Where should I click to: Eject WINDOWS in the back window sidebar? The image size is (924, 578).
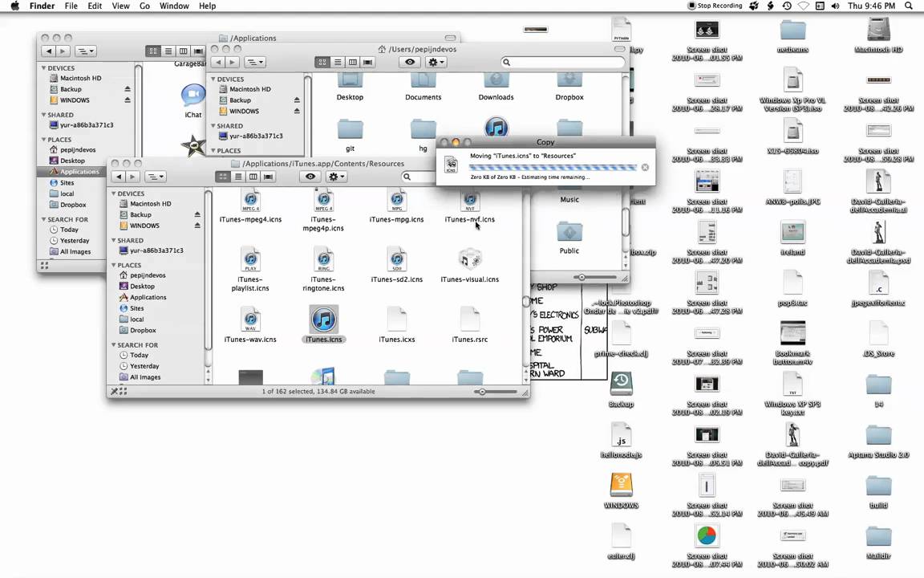pos(297,111)
